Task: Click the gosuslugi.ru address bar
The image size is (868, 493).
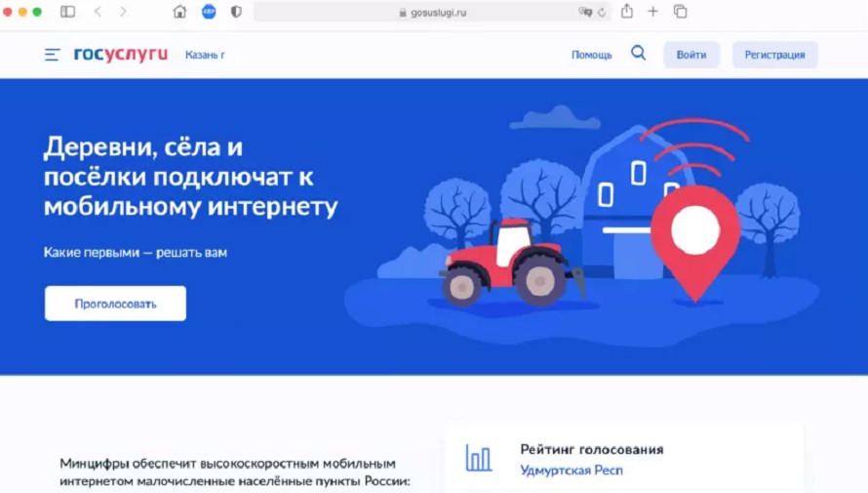Action: [432, 12]
